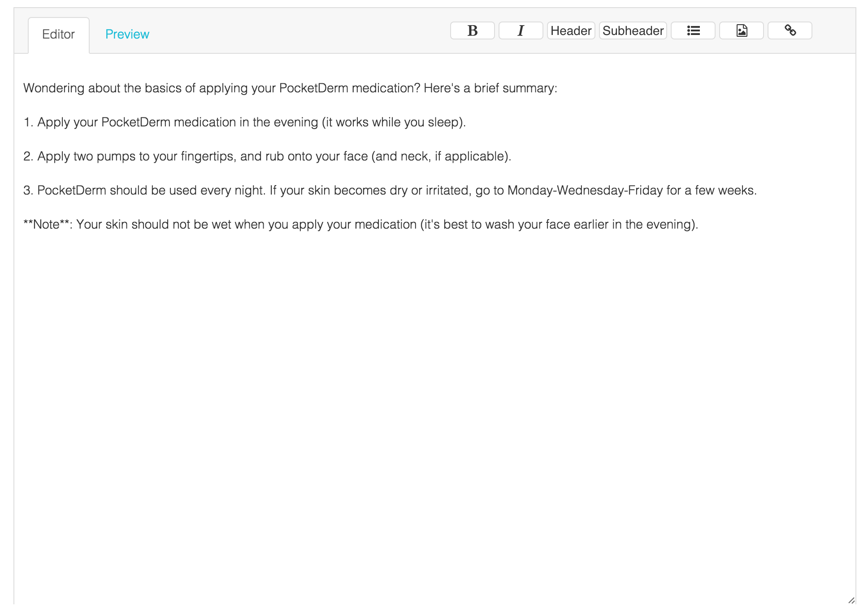Image resolution: width=868 pixels, height=607 pixels.
Task: Apply italic formatting with I button
Action: click(x=521, y=30)
